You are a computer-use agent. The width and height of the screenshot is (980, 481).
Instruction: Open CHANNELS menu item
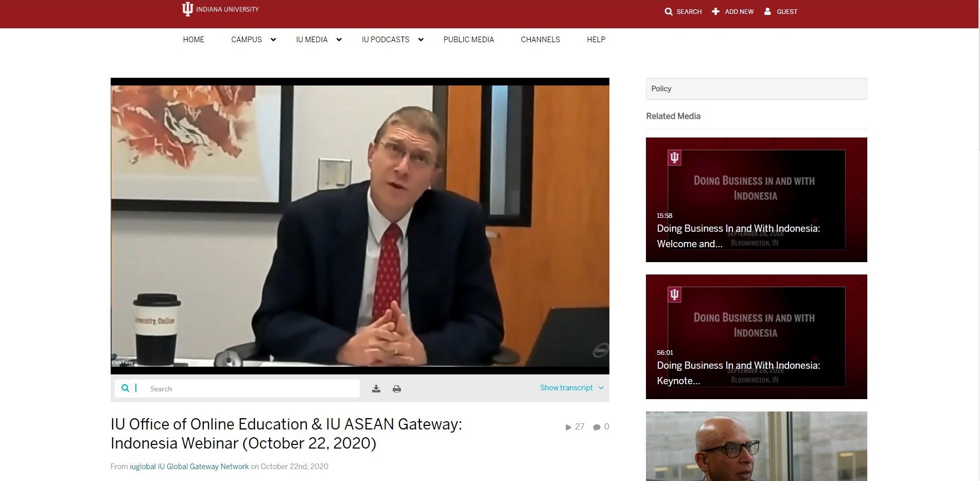point(540,40)
